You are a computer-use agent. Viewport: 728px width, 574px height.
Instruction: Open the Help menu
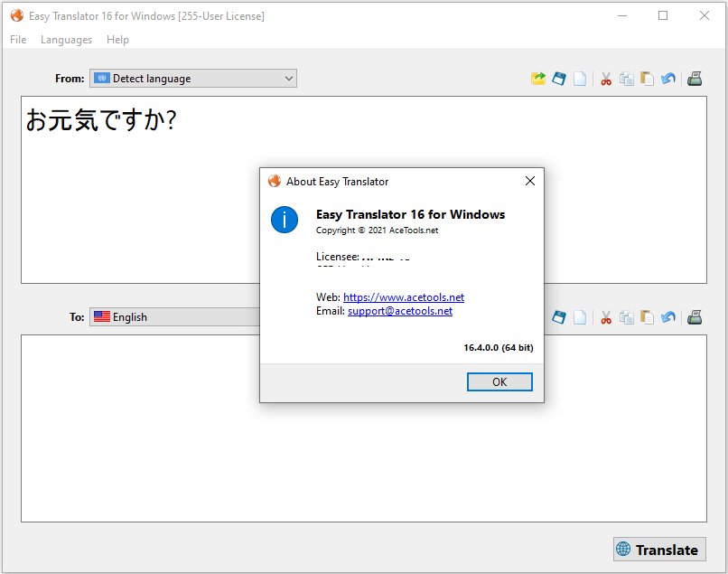(x=118, y=40)
